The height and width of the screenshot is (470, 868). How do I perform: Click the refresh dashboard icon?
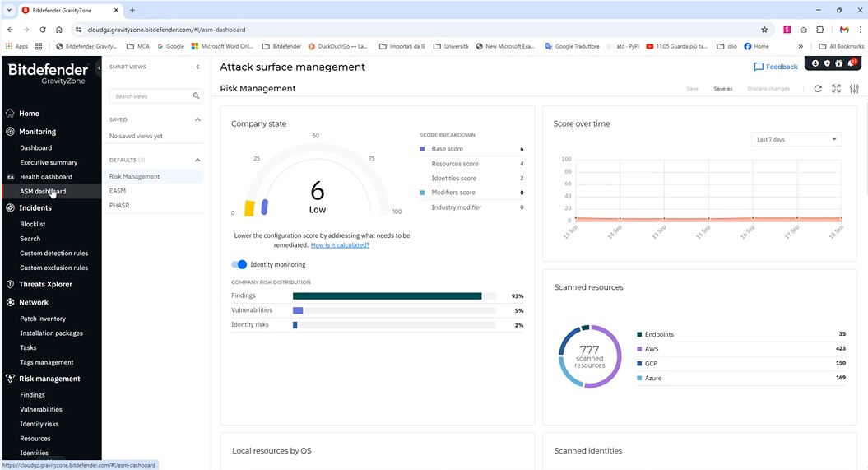[x=818, y=89]
